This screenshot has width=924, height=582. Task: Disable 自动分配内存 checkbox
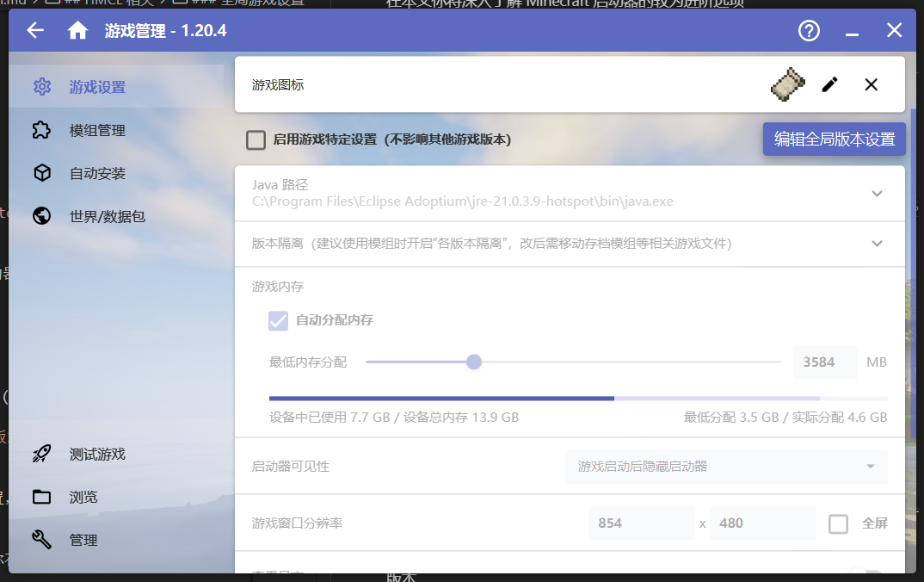point(277,321)
